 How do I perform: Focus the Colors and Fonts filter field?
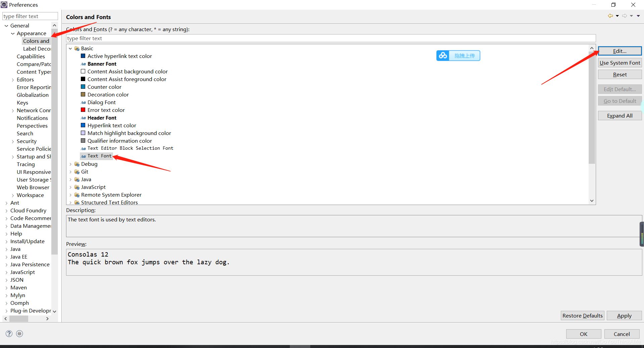pos(331,38)
